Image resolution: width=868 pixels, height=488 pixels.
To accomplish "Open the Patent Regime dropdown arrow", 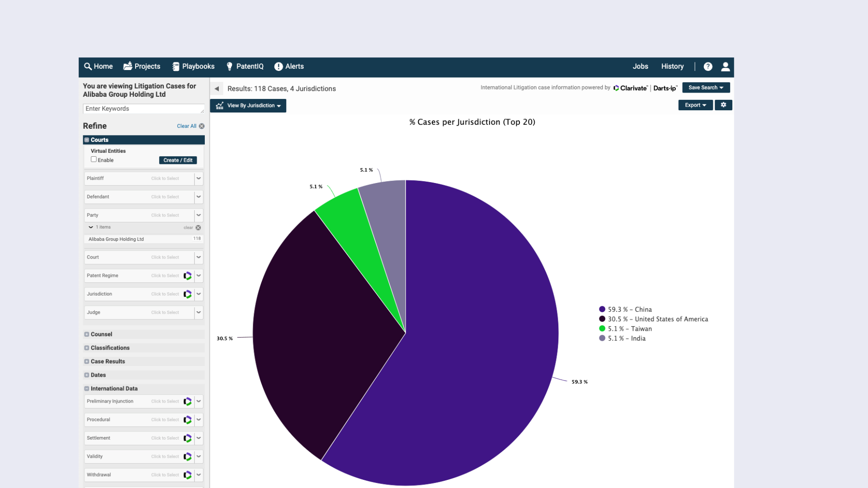I will tap(198, 276).
